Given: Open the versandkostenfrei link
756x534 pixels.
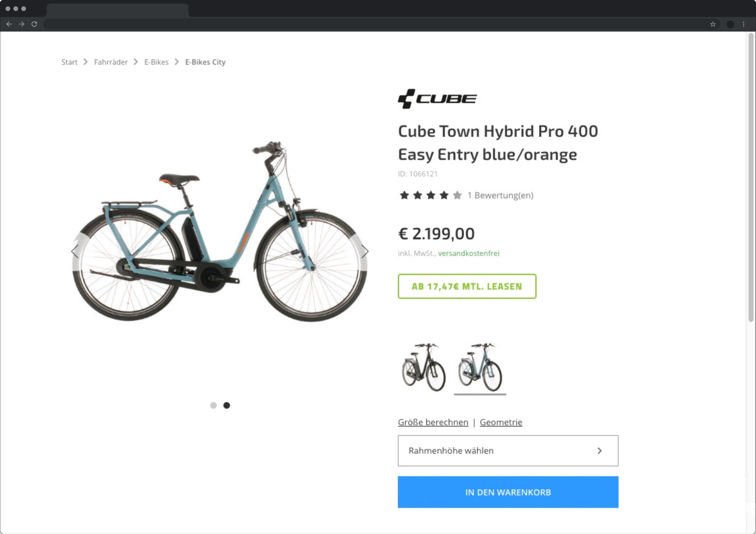Looking at the screenshot, I should point(468,253).
